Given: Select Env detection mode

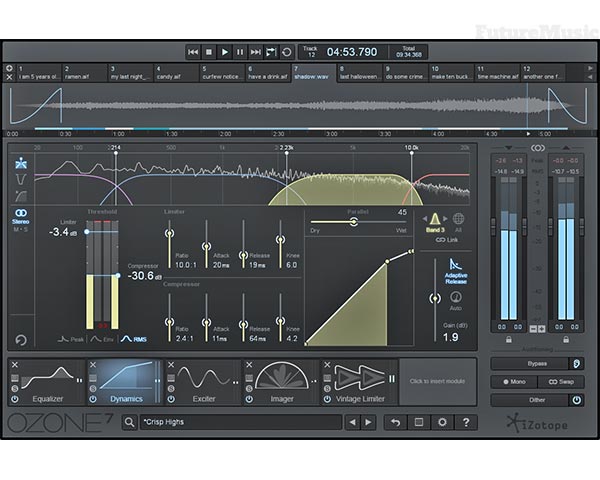Looking at the screenshot, I should [102, 339].
